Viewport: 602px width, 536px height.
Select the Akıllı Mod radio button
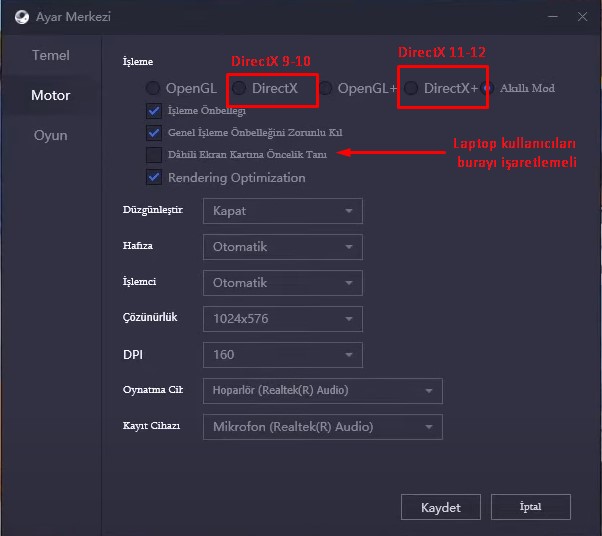coord(488,88)
